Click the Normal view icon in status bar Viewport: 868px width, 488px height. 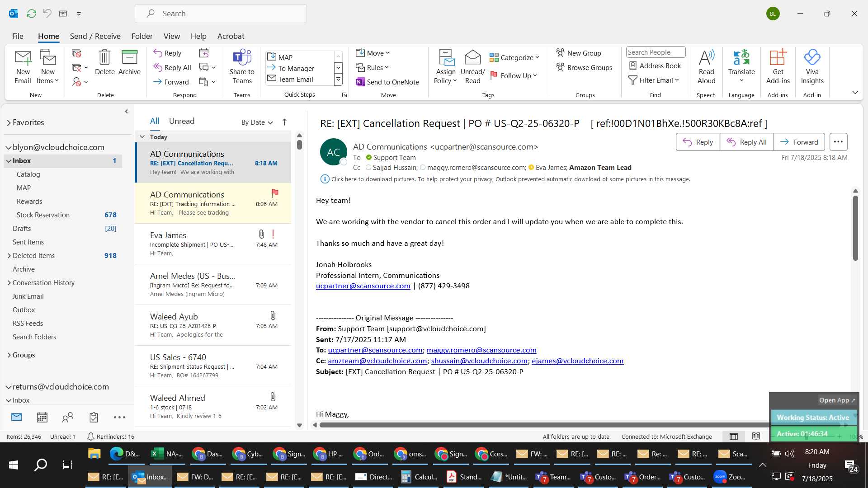coord(734,436)
